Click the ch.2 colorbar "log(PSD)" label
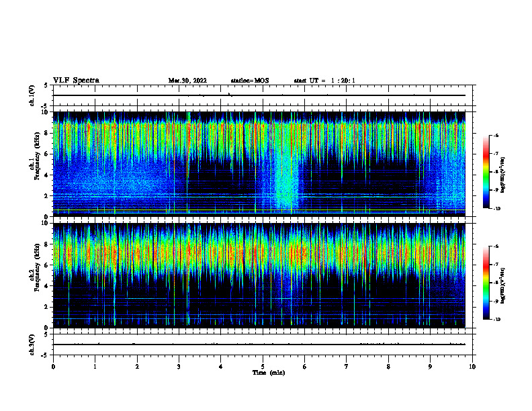 pos(503,285)
